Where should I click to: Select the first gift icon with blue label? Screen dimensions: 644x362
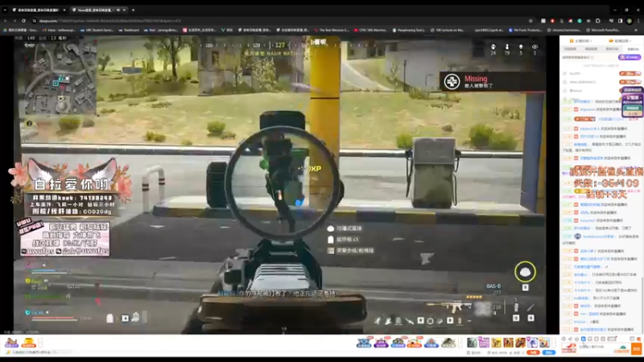(364, 343)
